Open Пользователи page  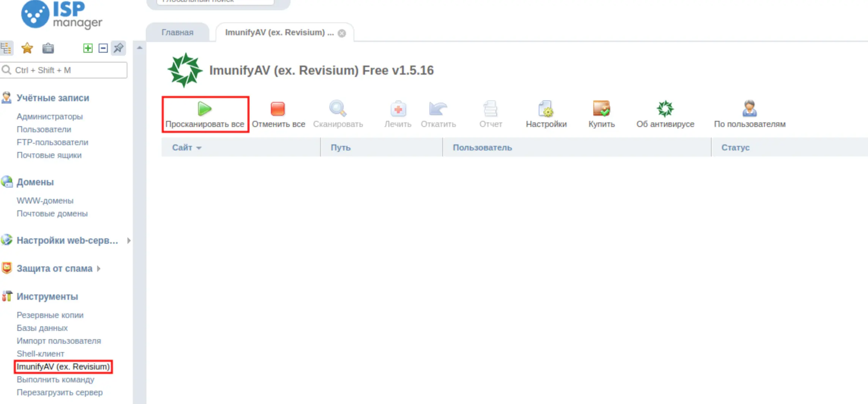click(44, 130)
